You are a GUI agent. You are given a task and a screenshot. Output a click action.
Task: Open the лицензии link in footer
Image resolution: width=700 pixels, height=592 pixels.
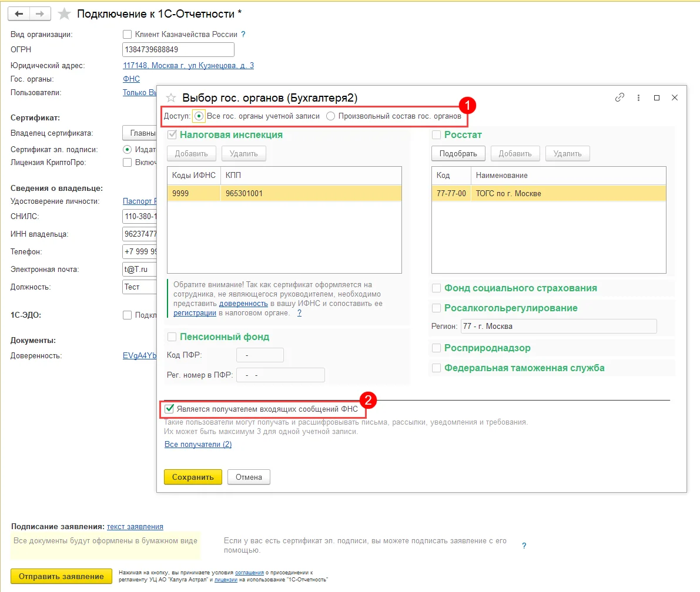click(x=226, y=580)
